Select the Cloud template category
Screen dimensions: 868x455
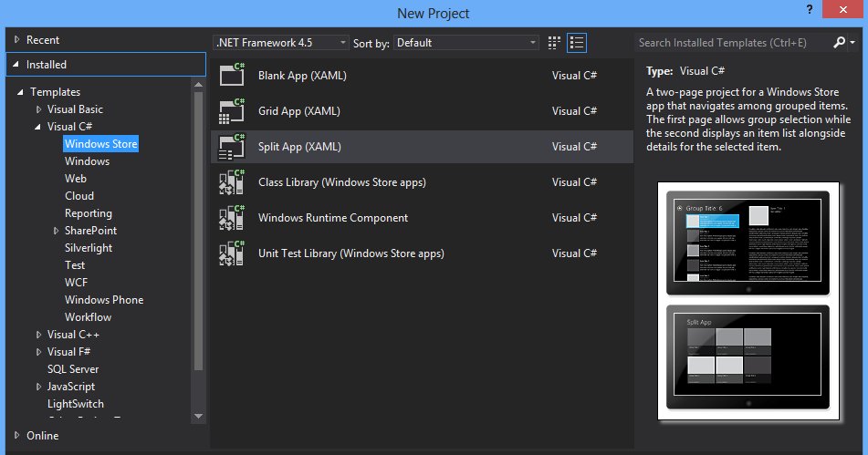coord(79,196)
